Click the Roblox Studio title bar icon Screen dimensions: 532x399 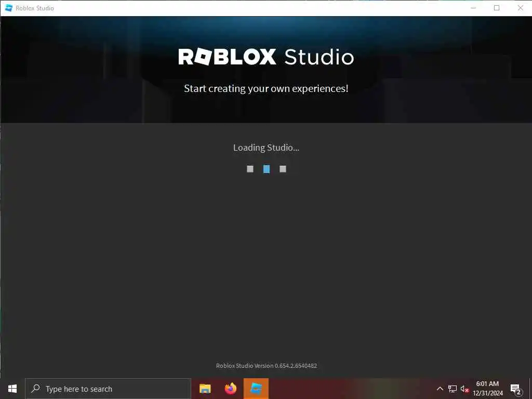click(x=9, y=8)
